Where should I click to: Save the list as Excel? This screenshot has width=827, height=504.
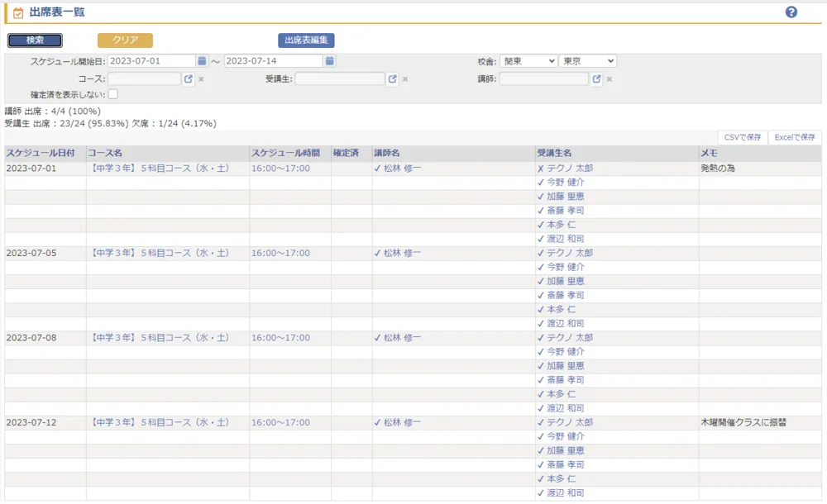click(x=795, y=138)
